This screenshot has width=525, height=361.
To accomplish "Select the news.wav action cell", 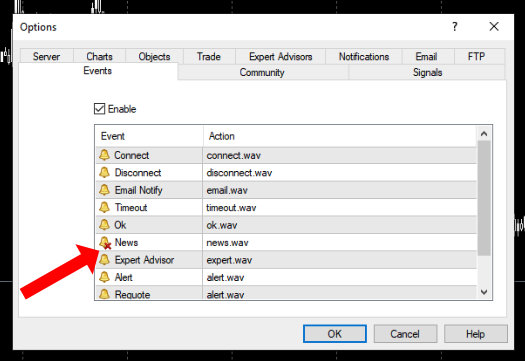I will 340,242.
